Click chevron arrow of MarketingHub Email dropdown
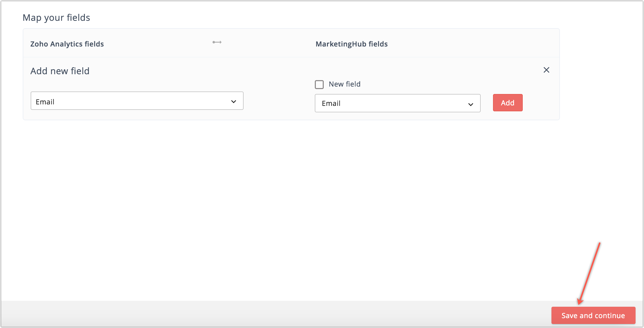 coord(470,104)
